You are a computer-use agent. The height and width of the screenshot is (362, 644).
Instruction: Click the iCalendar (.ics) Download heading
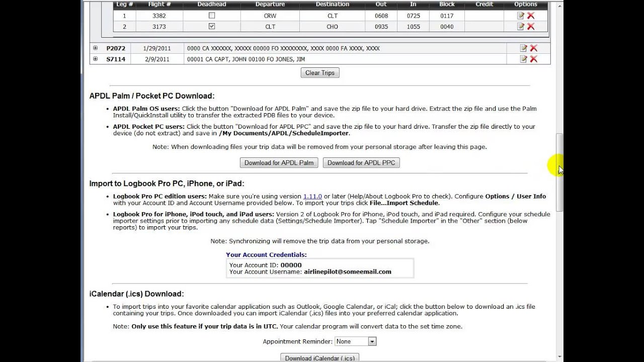click(x=137, y=294)
